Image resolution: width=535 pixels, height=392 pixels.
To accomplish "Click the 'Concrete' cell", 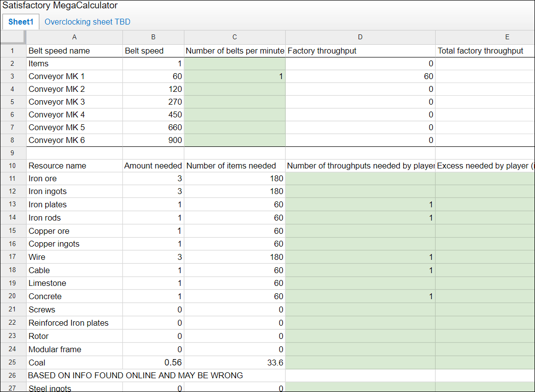I will coord(74,297).
